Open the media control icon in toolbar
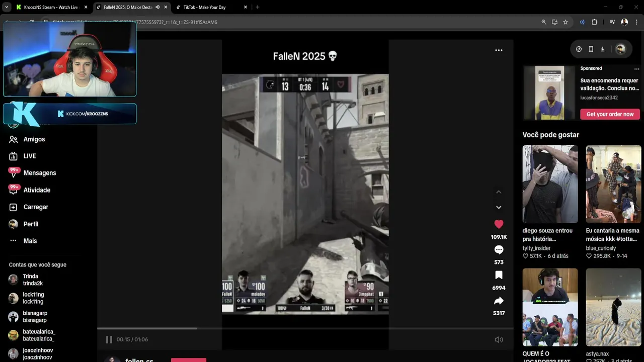 click(612, 22)
